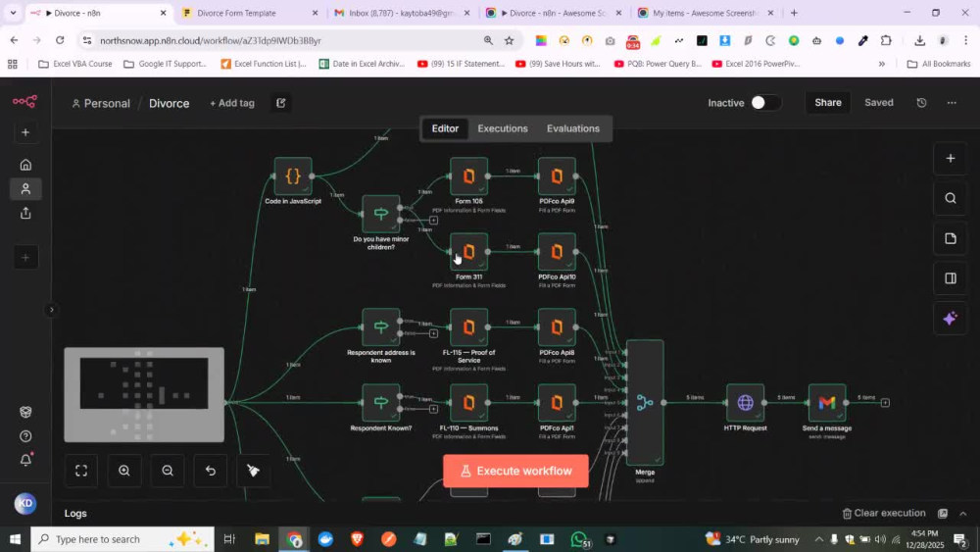
Task: Select the HTTP Request node
Action: coord(745,403)
